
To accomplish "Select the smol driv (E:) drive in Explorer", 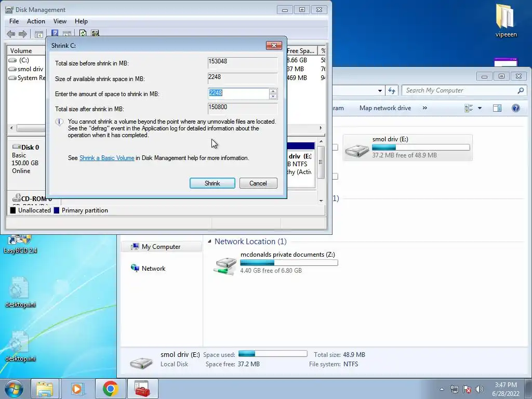I will tap(407, 147).
